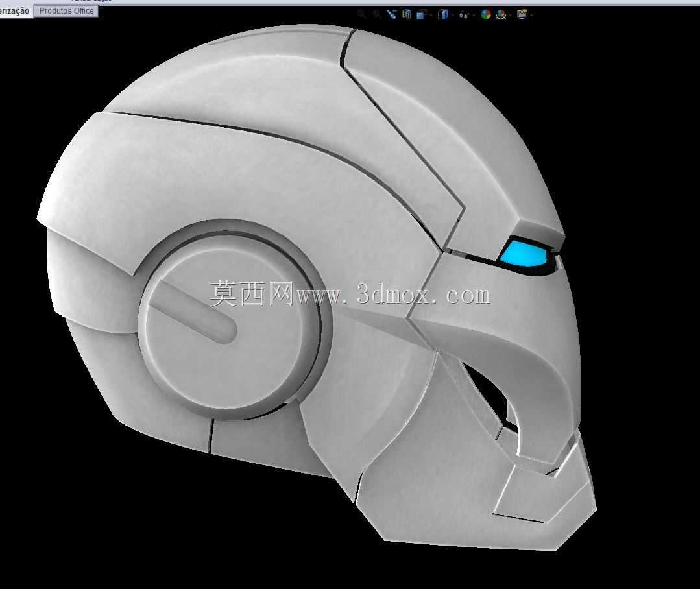Click the Previous View icon
Image resolution: width=700 pixels, height=589 pixels.
tap(391, 14)
